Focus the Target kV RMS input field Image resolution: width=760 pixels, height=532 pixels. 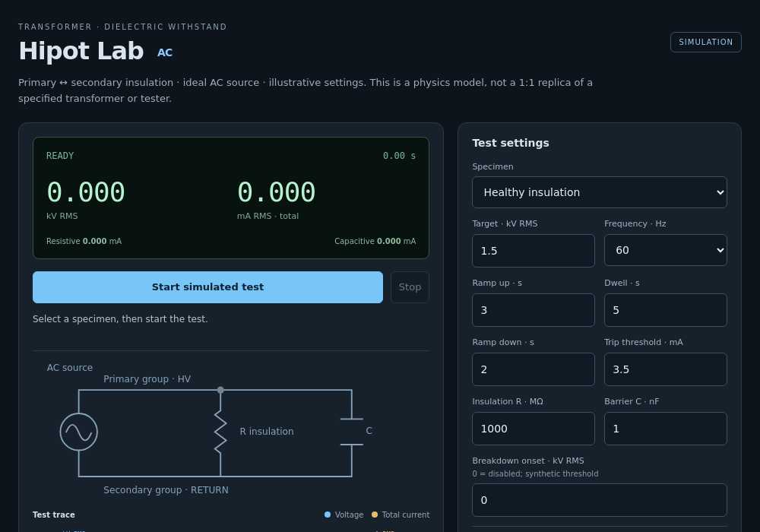[534, 251]
